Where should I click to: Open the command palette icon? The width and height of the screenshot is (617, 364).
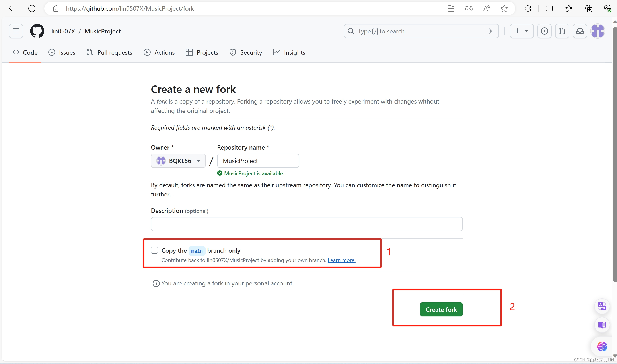pos(492,31)
